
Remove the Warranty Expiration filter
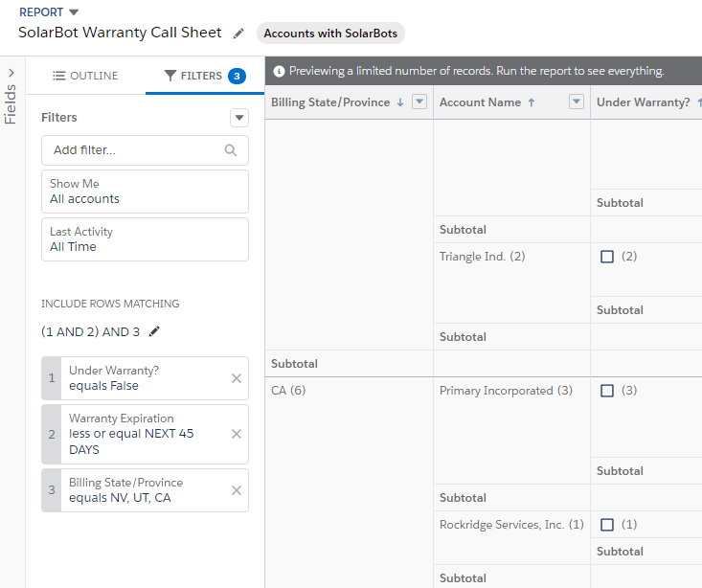(x=237, y=434)
